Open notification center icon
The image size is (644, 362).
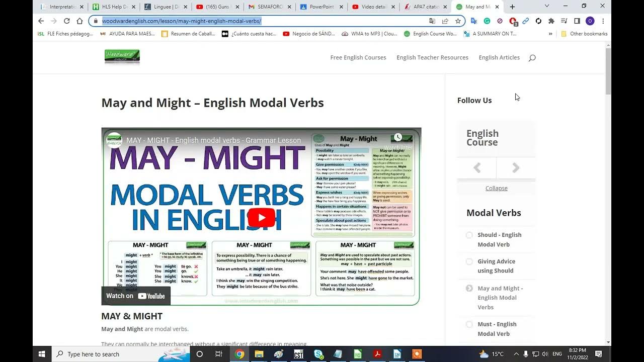[x=599, y=354]
